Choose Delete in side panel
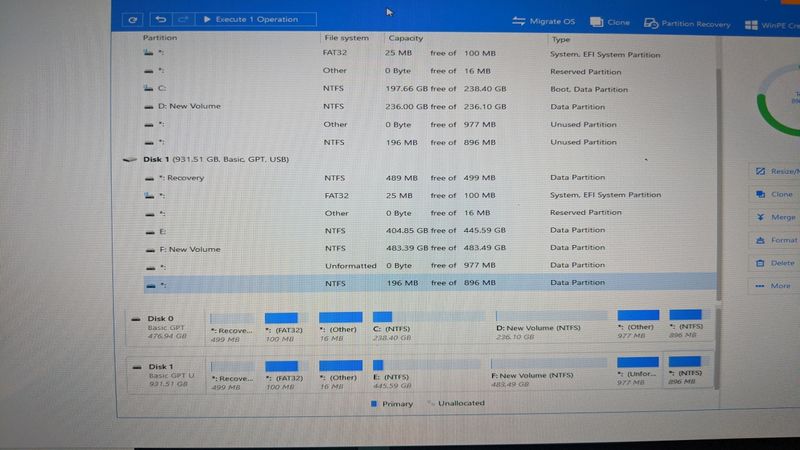 pyautogui.click(x=774, y=263)
